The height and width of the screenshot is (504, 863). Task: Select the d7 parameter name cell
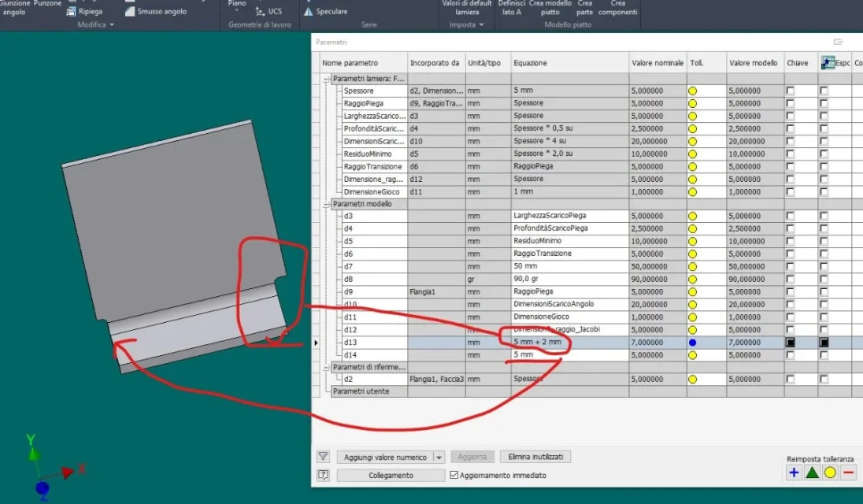[374, 266]
